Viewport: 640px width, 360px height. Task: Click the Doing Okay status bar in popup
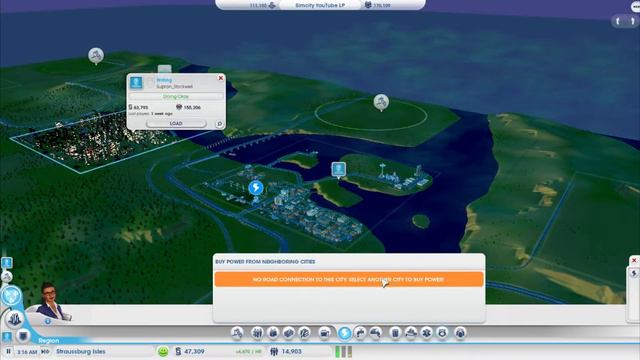[176, 97]
